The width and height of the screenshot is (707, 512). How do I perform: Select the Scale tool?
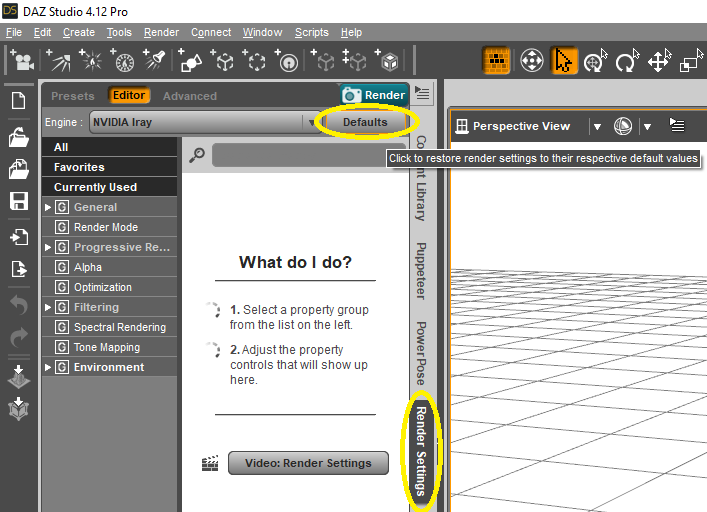[691, 60]
